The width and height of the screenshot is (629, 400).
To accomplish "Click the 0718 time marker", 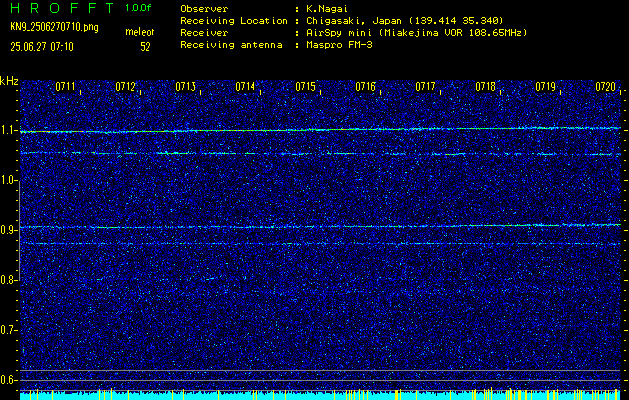I will [x=485, y=87].
